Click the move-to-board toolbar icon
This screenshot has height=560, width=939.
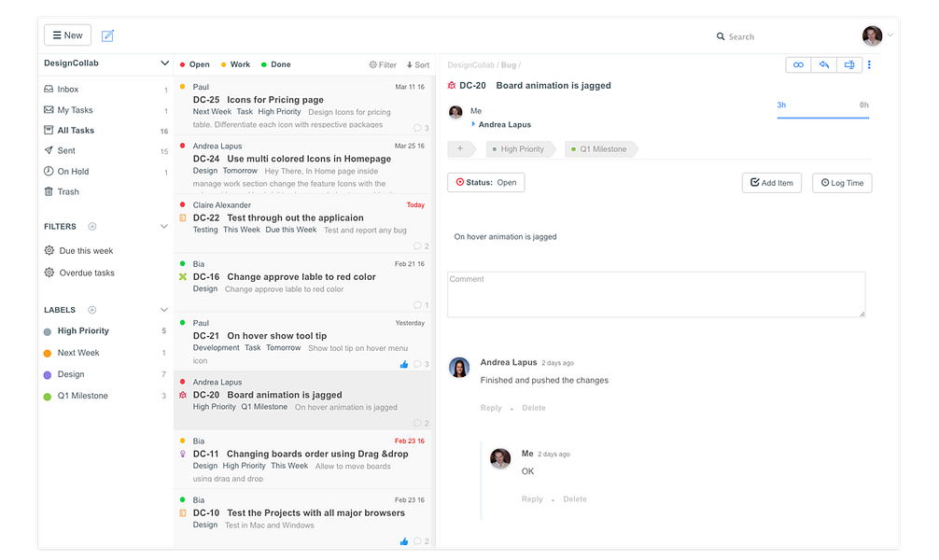coord(849,64)
